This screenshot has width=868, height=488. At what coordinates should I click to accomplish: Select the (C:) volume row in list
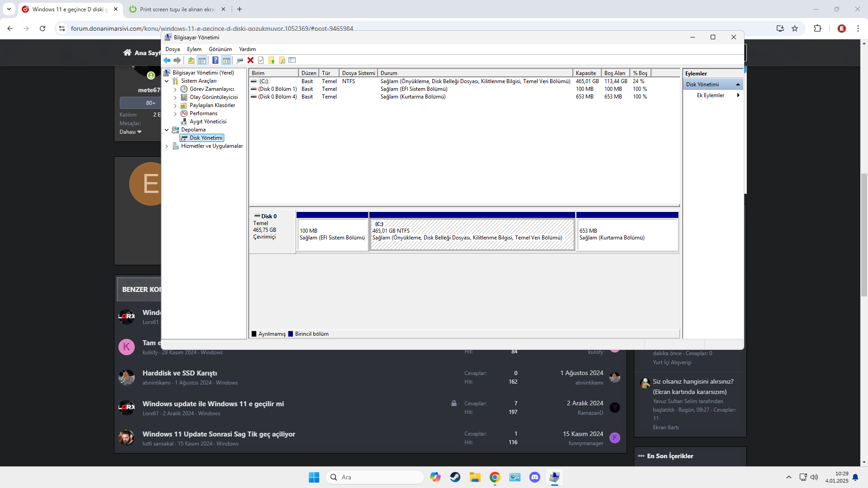[x=464, y=81]
